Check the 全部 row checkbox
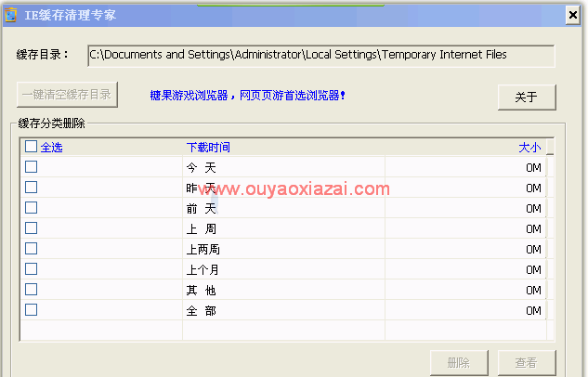Image resolution: width=588 pixels, height=377 pixels. point(32,309)
